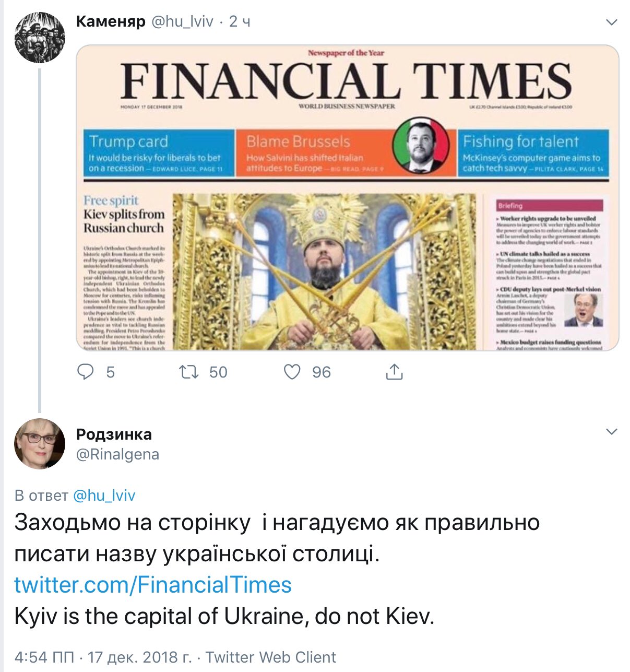Open Каменяр profile avatar
Viewport: 630px width, 672px height.
(40, 38)
